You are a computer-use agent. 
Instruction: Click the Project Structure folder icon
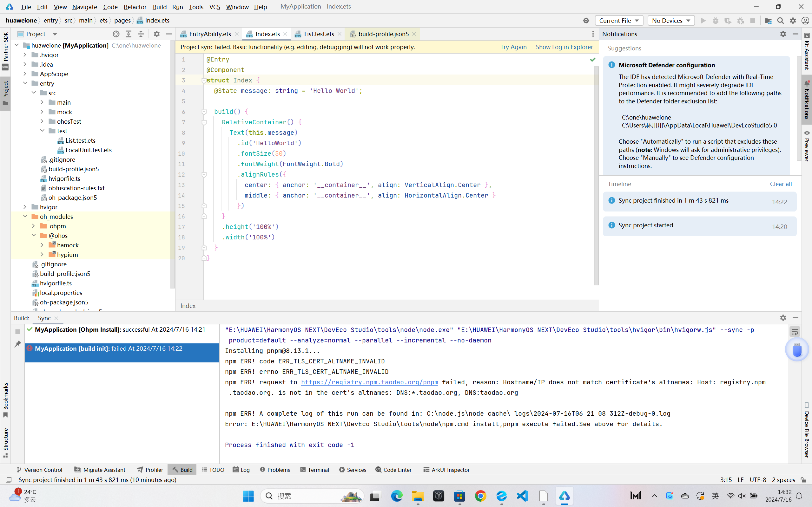click(x=768, y=21)
